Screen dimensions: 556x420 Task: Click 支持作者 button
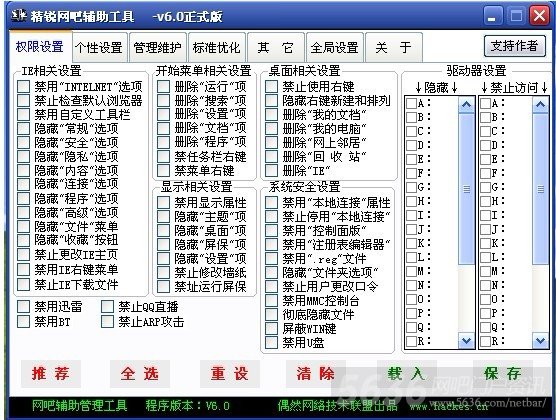515,46
